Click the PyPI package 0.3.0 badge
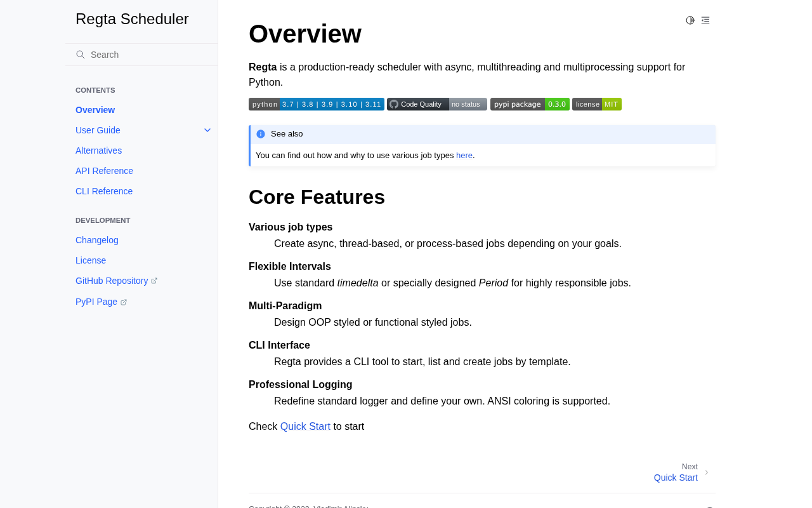This screenshot has height=508, width=812. [530, 104]
